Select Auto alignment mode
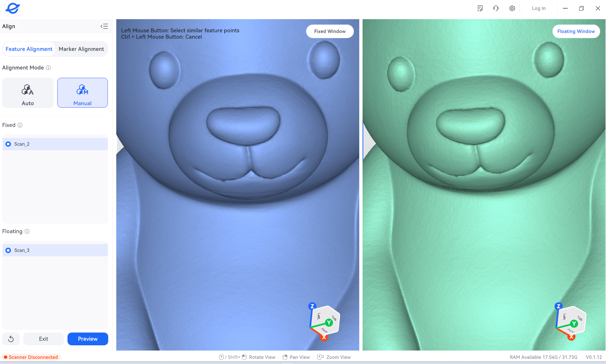The height and width of the screenshot is (364, 606). tap(28, 93)
